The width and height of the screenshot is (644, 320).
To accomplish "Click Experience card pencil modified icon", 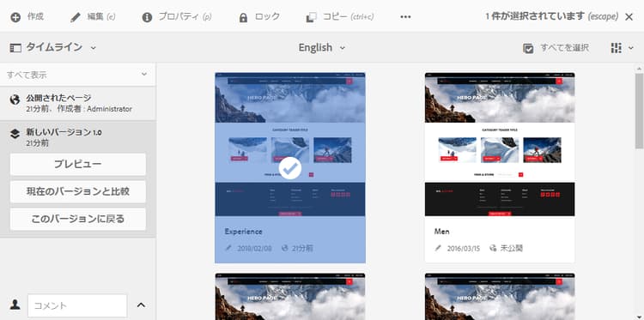I will (228, 248).
